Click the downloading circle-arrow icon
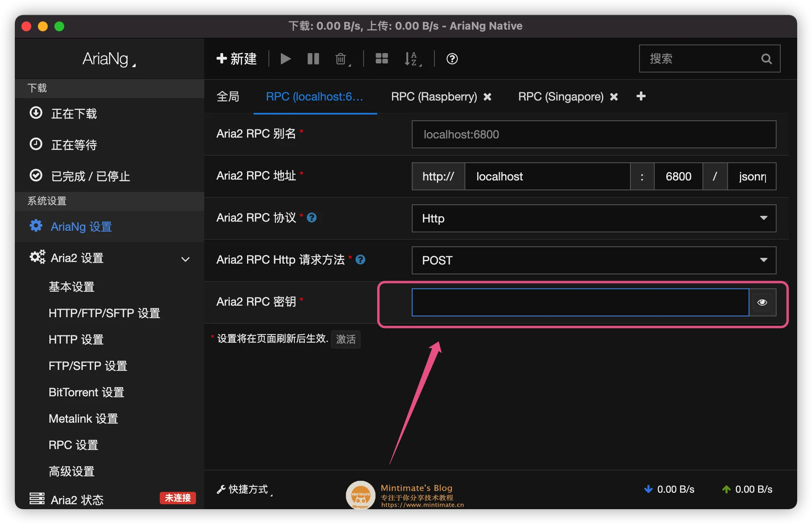Screen dimensions: 812x524 36,112
